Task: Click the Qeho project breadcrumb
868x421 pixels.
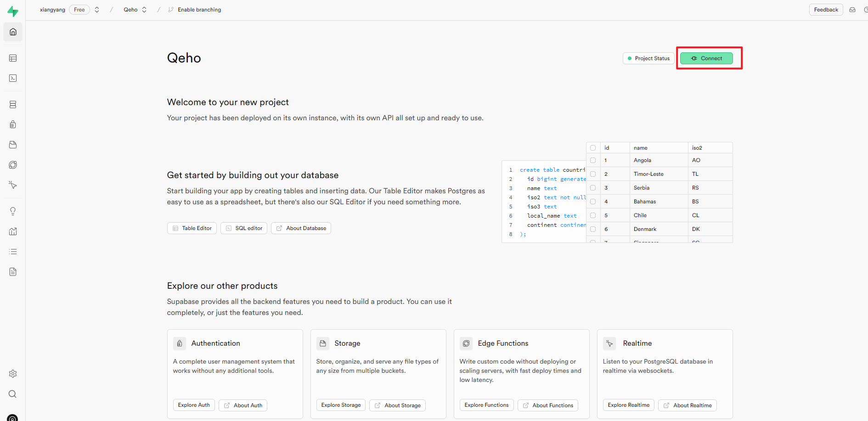Action: point(130,10)
